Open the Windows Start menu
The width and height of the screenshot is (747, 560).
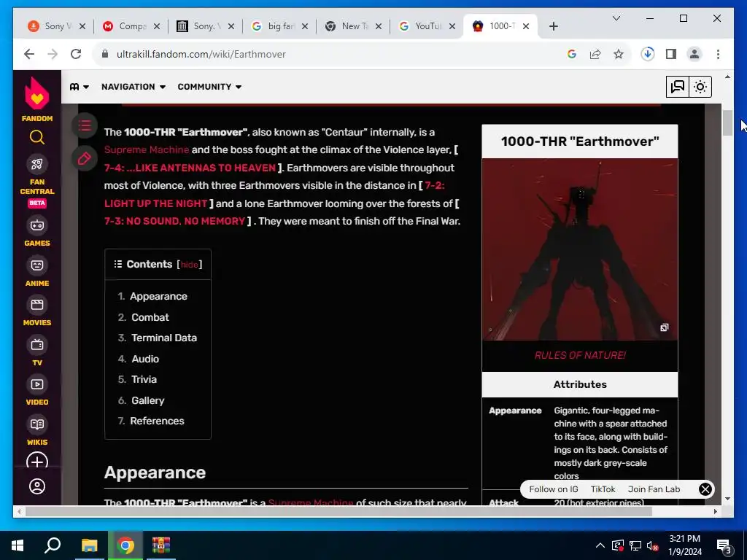(x=18, y=545)
